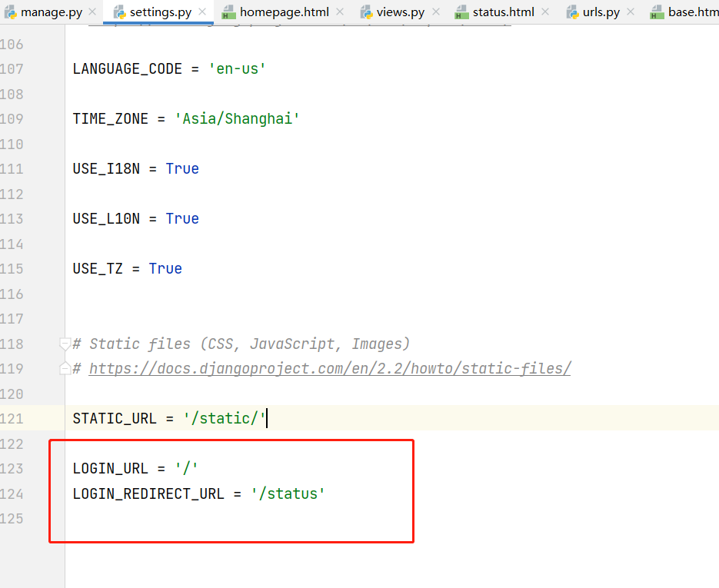Click the fold end marker at line 119
Image resolution: width=719 pixels, height=588 pixels.
pyautogui.click(x=65, y=368)
